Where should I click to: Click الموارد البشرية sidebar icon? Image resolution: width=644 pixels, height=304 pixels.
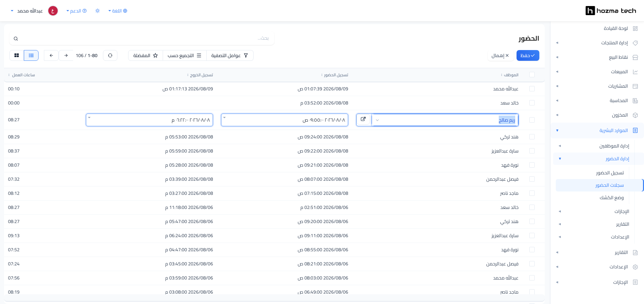(x=635, y=130)
